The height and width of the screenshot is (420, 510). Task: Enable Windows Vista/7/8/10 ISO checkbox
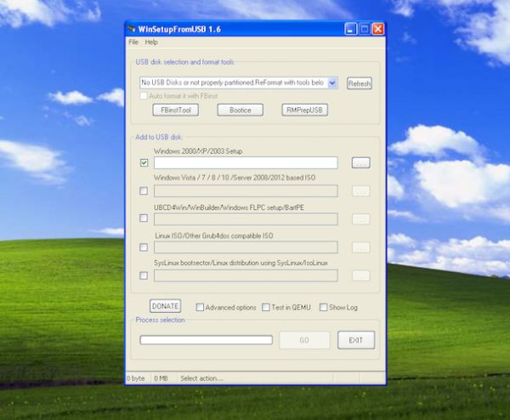point(144,191)
